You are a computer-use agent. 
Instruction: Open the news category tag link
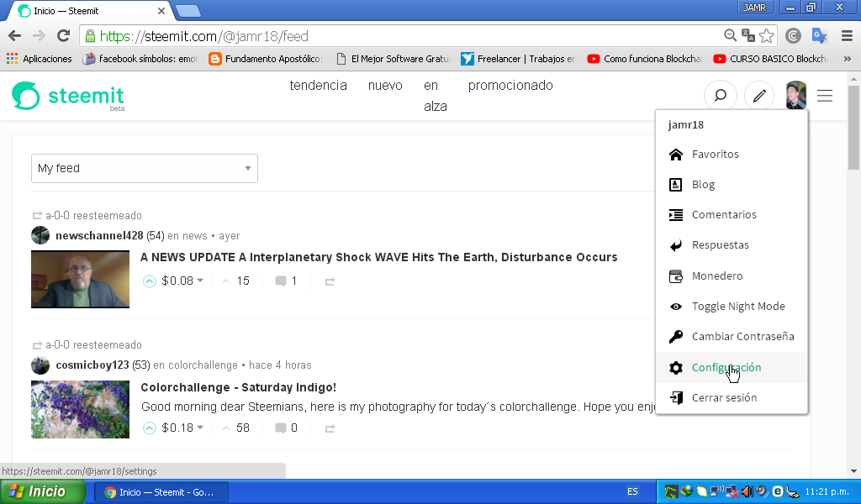coord(195,236)
